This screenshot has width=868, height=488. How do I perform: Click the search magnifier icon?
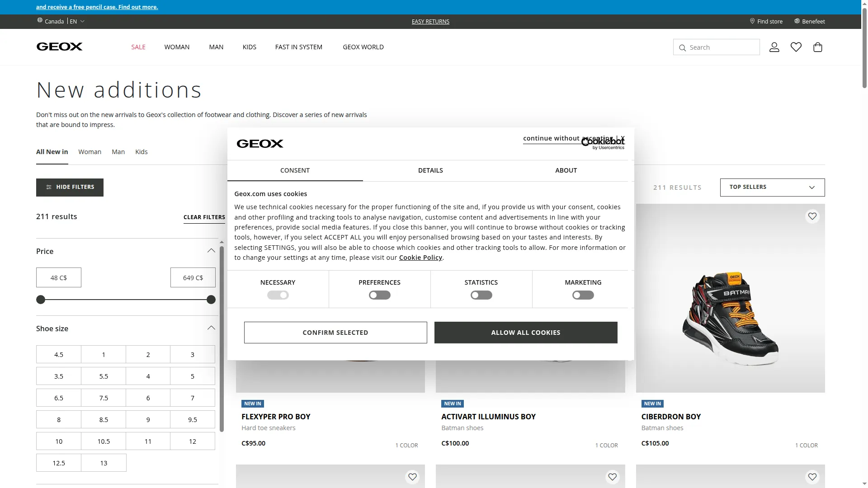pos(683,47)
